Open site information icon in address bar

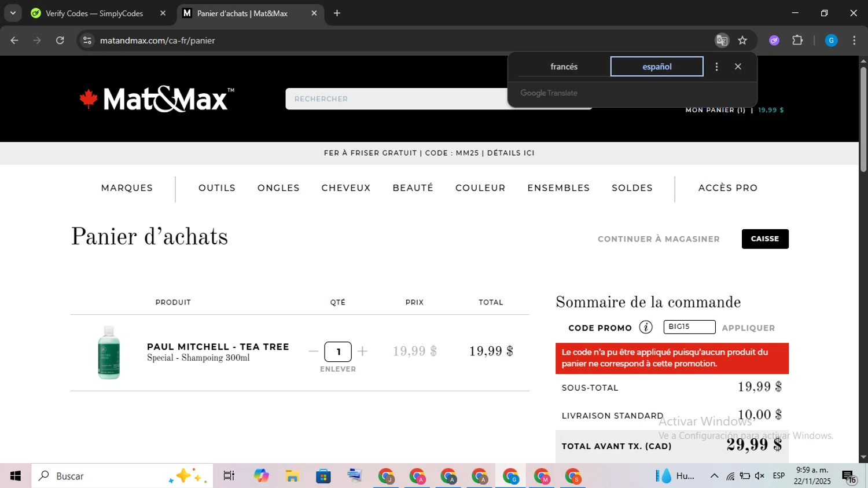87,41
